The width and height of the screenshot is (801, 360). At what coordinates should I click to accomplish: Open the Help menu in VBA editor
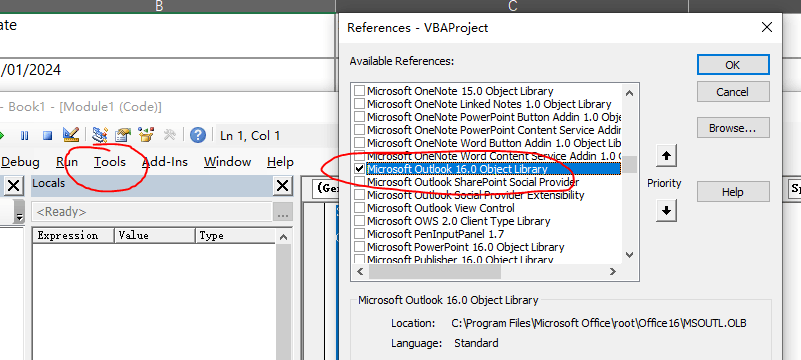[x=280, y=162]
